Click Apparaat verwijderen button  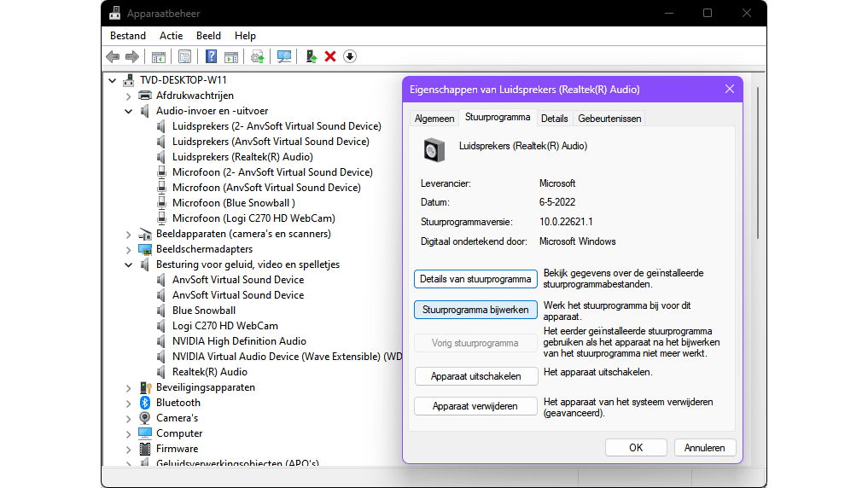(x=475, y=406)
